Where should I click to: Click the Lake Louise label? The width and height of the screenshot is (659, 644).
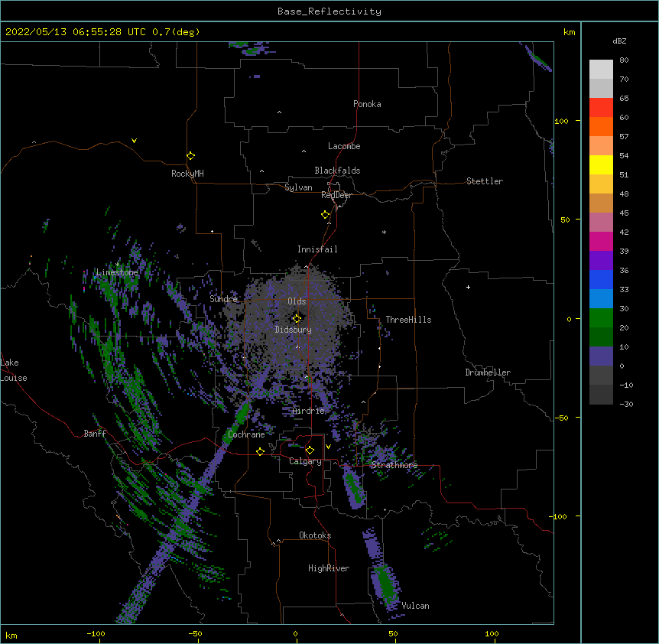pos(14,370)
